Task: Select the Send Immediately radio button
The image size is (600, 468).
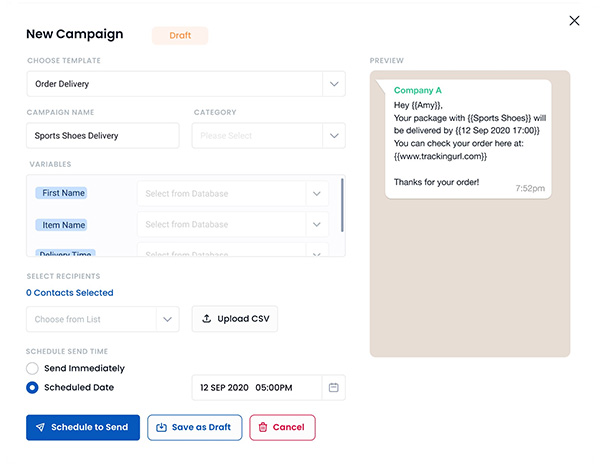Action: point(32,368)
